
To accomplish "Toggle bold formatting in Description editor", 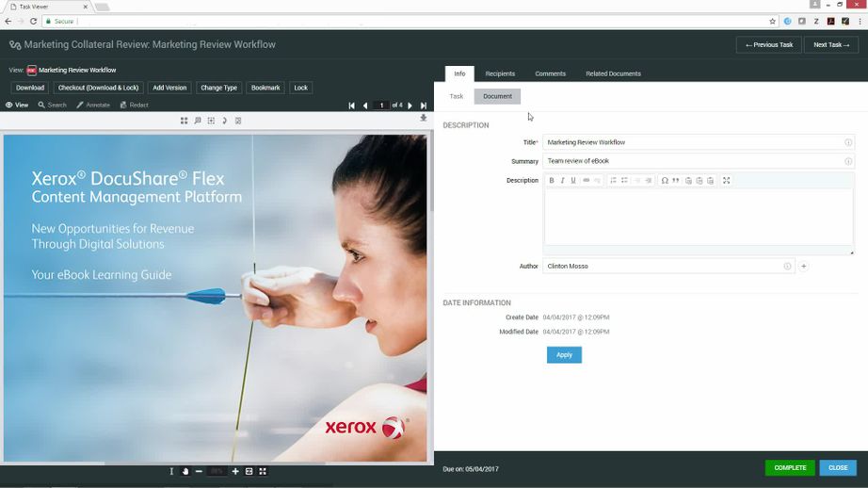I will [552, 181].
